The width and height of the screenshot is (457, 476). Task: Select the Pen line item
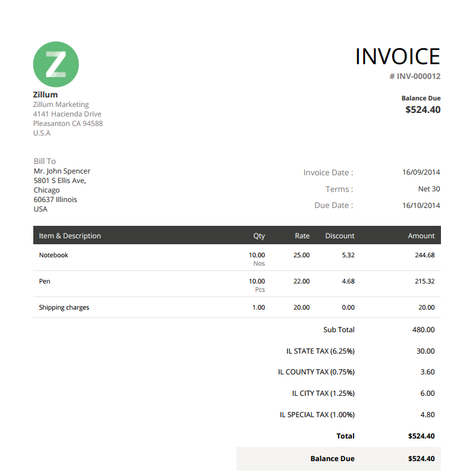point(45,281)
